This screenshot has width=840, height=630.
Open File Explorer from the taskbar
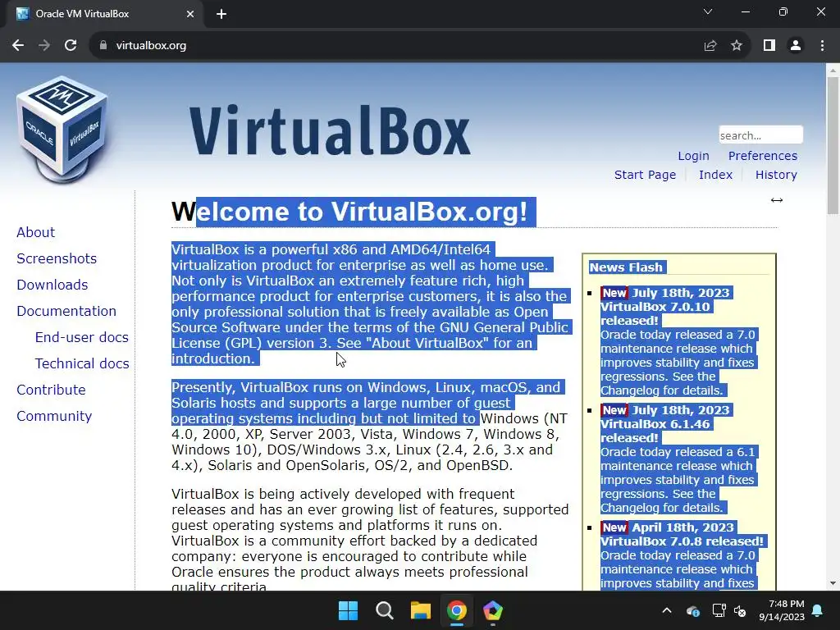click(x=421, y=610)
